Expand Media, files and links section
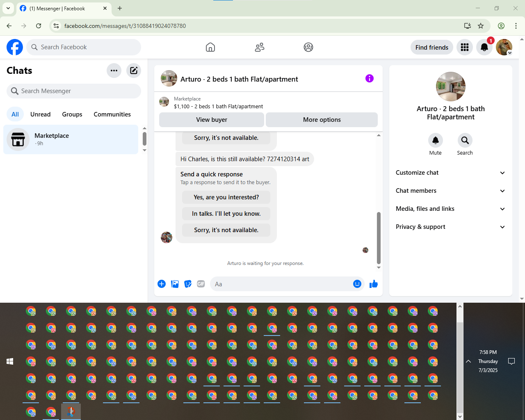This screenshot has height=420, width=525. pos(451,209)
